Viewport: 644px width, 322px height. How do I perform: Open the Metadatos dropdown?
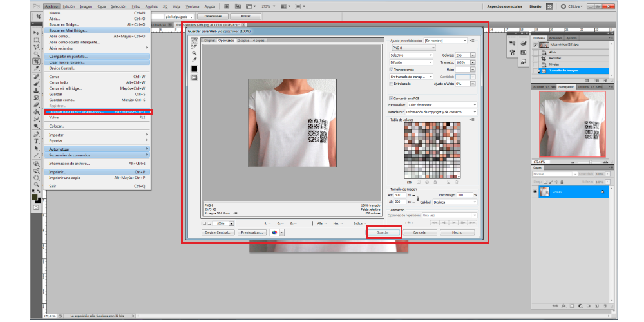pos(440,112)
